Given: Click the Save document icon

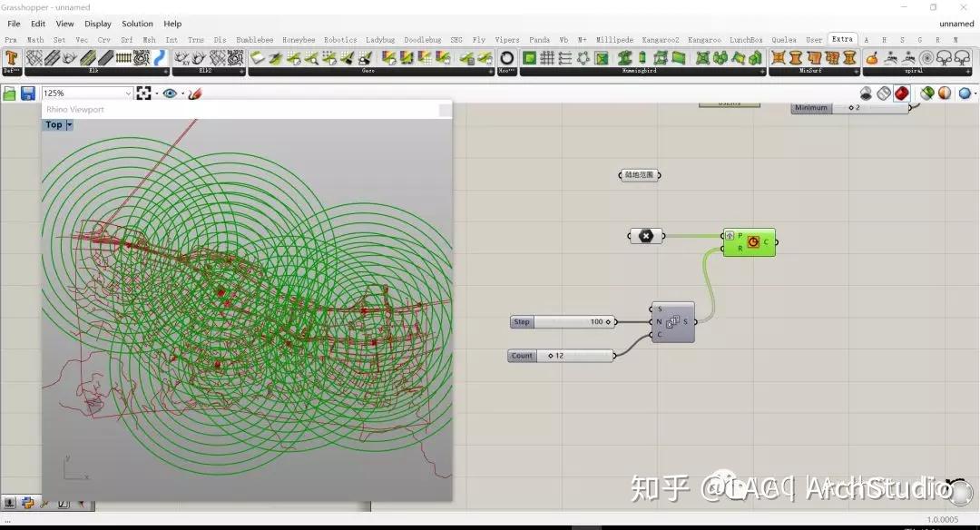Looking at the screenshot, I should [30, 93].
